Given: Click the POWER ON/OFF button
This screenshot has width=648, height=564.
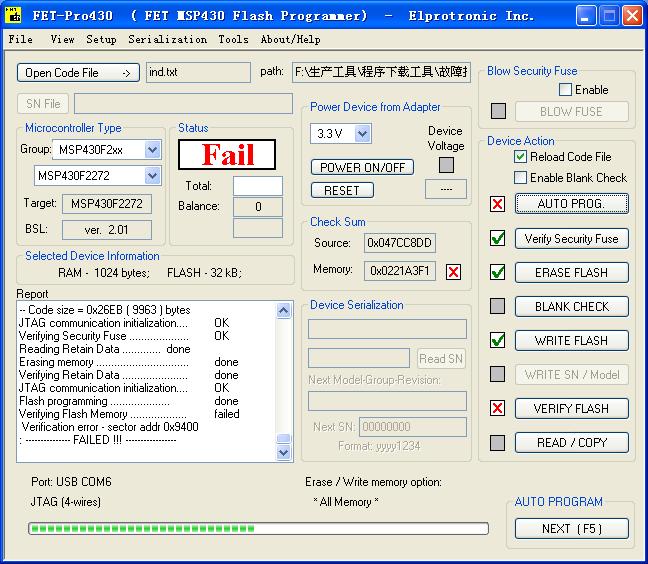Looking at the screenshot, I should [x=362, y=167].
